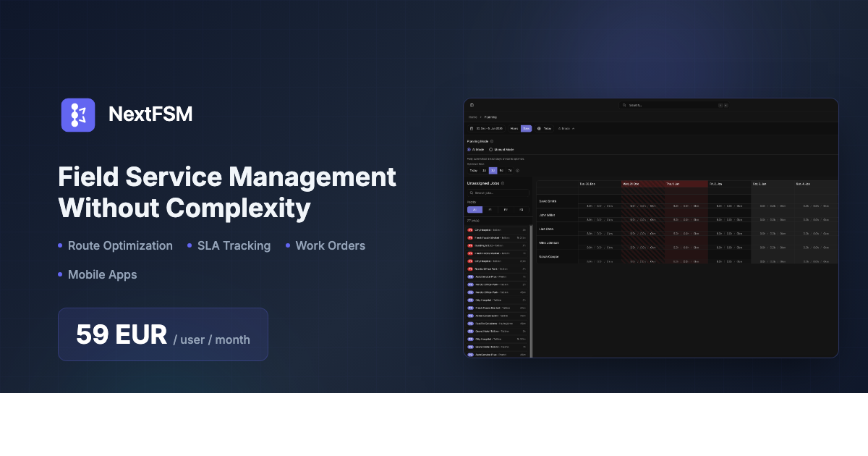Filter jobs by P2 priority
868x456 pixels.
coord(506,209)
